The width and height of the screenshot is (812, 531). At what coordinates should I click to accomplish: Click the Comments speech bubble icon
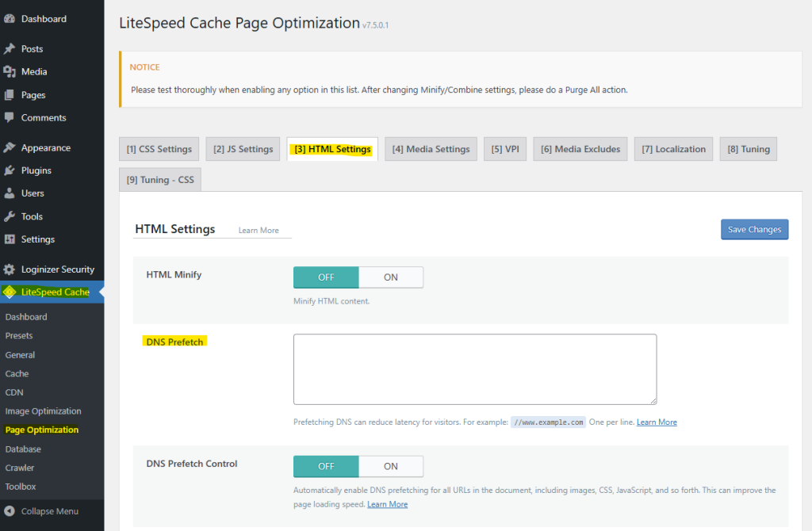pos(10,117)
